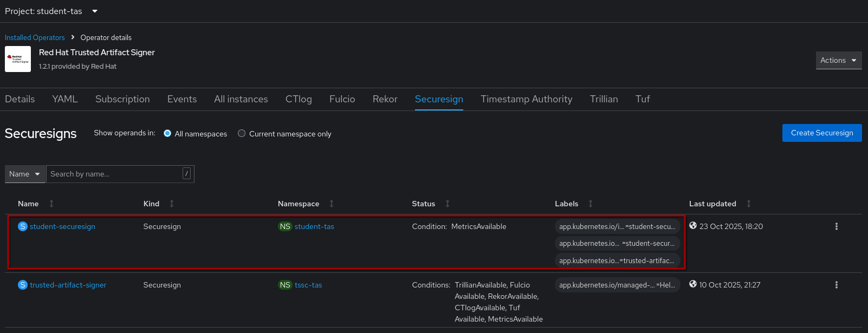Click the Create Securesign button
This screenshot has width=868, height=333.
click(x=822, y=133)
